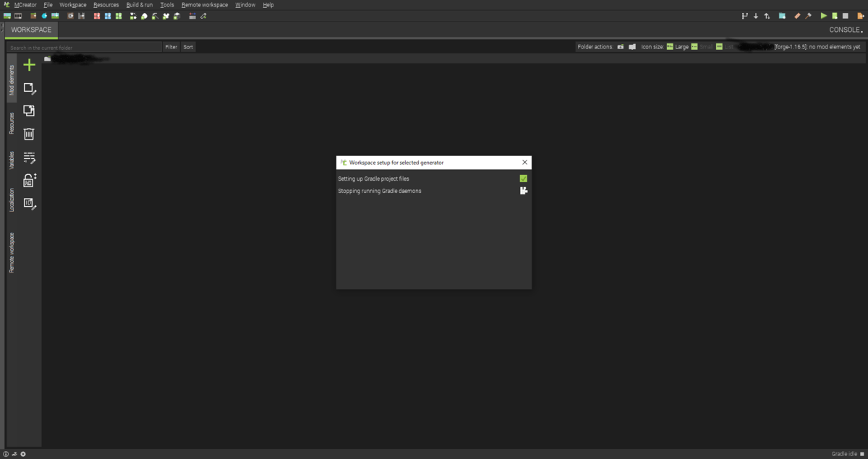868x459 pixels.
Task: Click the blue grid texture toolbar icon
Action: [x=108, y=16]
